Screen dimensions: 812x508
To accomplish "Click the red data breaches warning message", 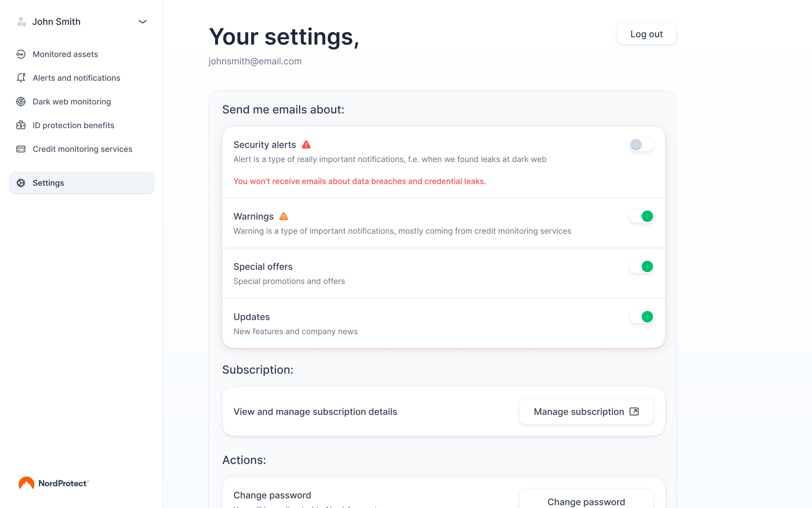I will tap(360, 181).
